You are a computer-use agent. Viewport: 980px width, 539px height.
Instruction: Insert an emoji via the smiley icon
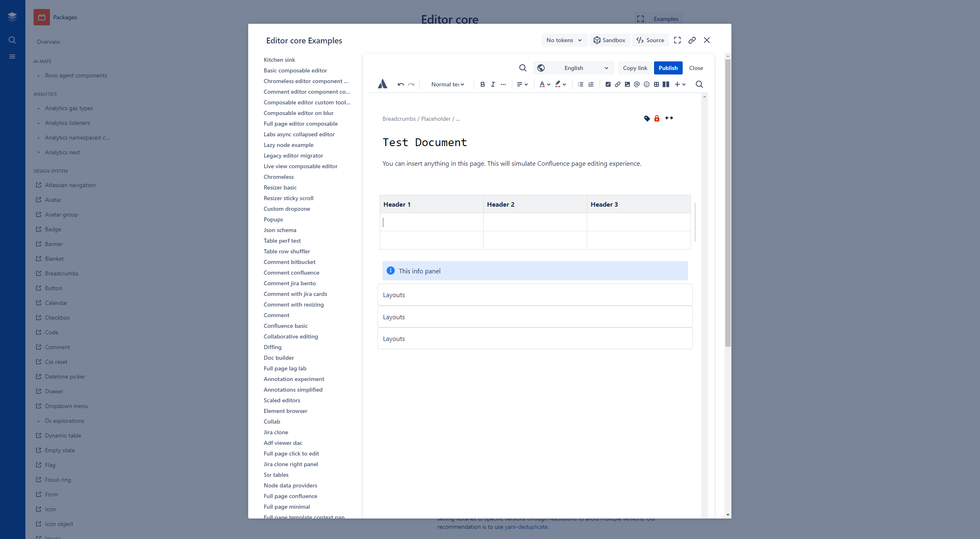tap(647, 84)
